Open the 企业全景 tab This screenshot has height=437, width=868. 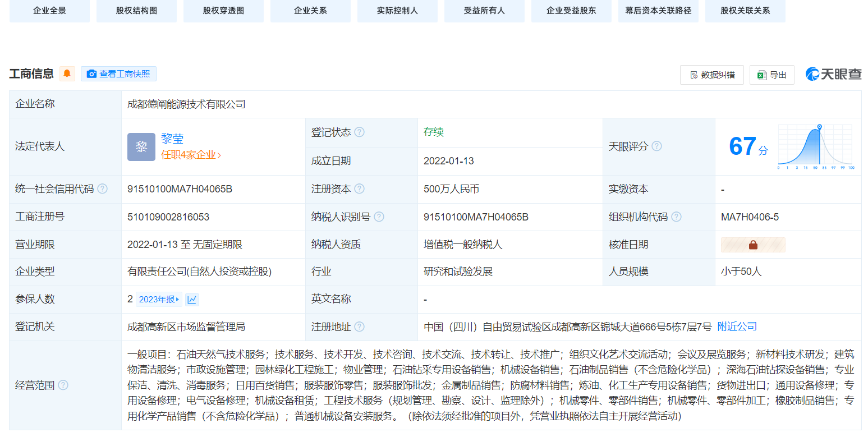tap(49, 11)
